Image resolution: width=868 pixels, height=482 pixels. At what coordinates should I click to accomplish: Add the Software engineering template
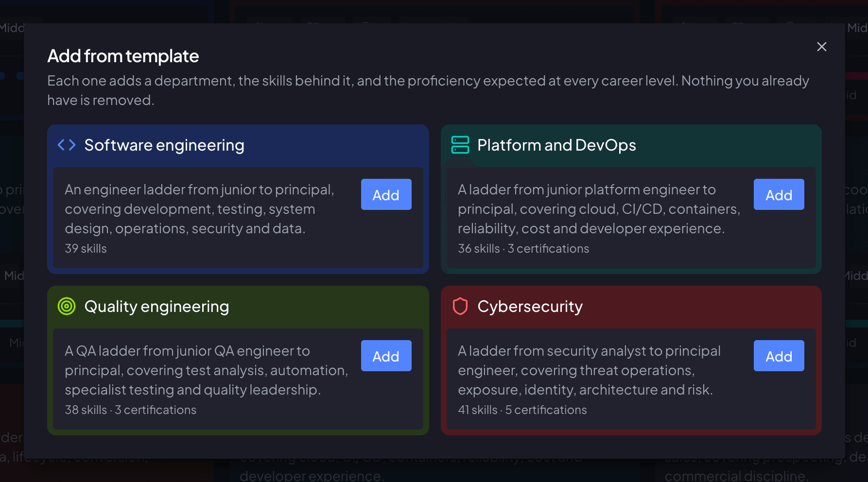point(386,194)
